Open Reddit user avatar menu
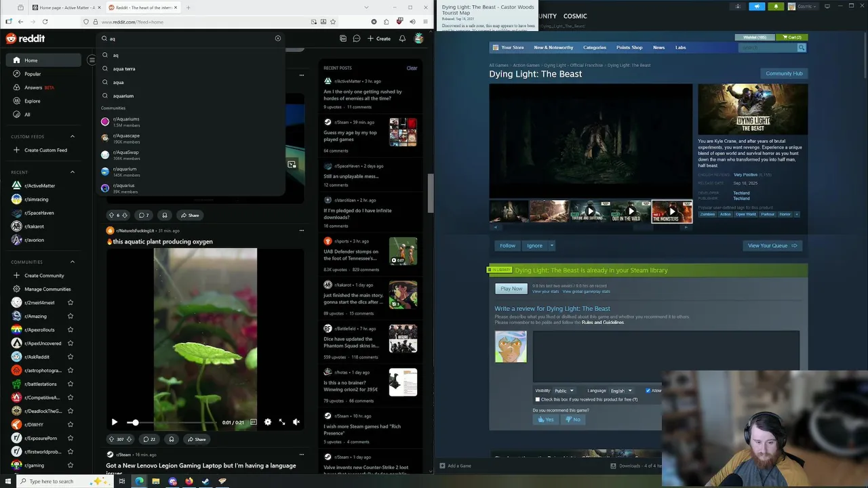Image resolution: width=868 pixels, height=488 pixels. click(419, 39)
